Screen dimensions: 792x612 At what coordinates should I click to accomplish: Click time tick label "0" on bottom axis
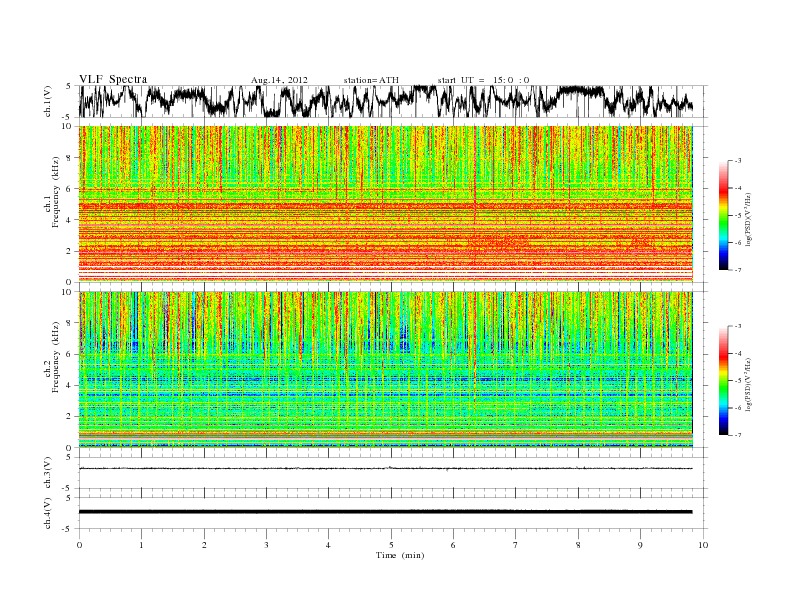(x=79, y=545)
